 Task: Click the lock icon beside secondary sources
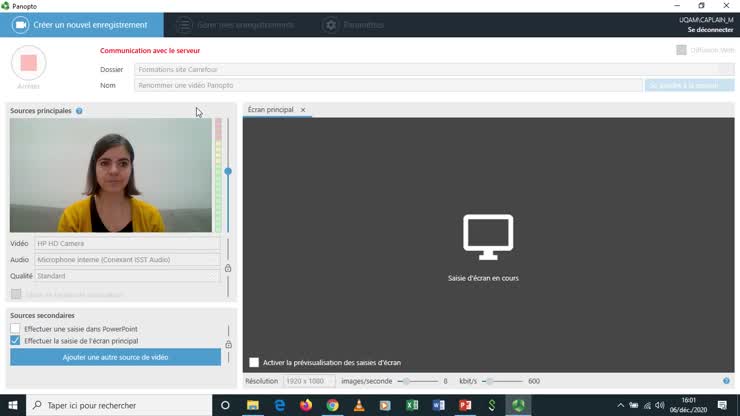point(228,344)
